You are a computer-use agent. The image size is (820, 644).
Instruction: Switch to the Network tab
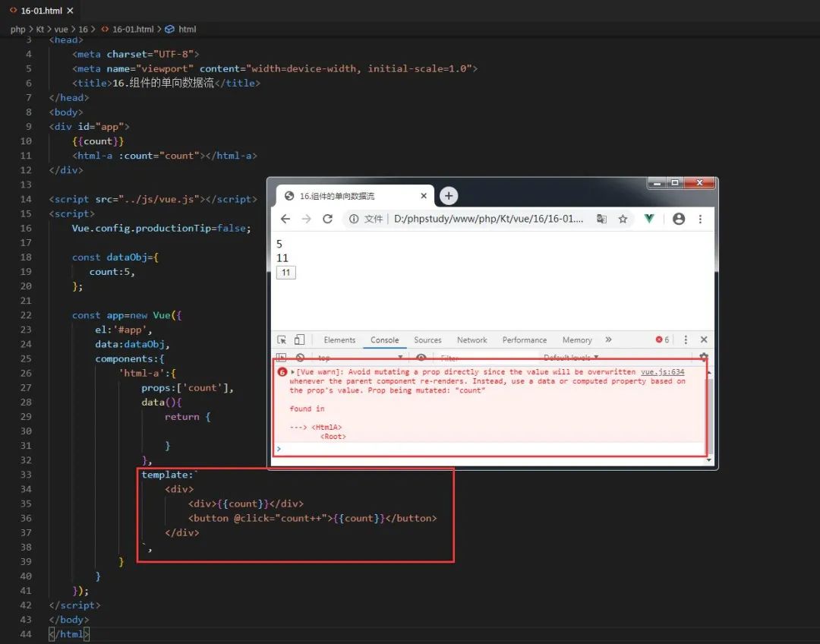pyautogui.click(x=471, y=340)
